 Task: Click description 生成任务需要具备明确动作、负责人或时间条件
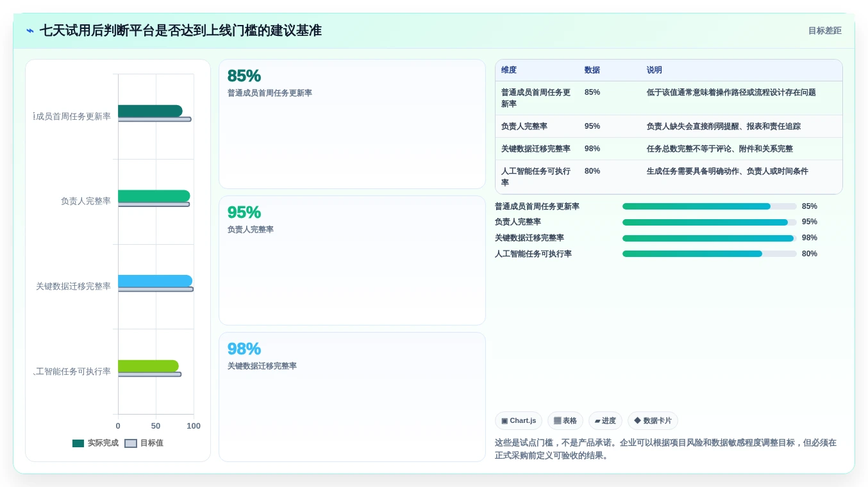tap(728, 171)
